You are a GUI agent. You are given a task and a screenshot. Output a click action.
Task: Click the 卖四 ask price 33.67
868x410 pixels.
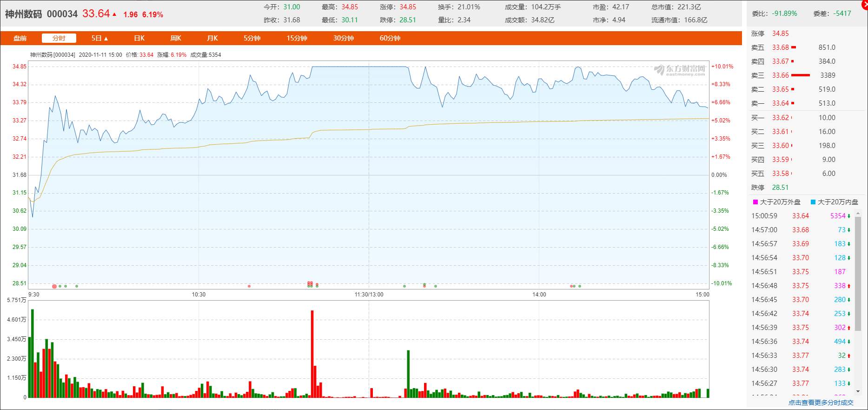(x=781, y=61)
